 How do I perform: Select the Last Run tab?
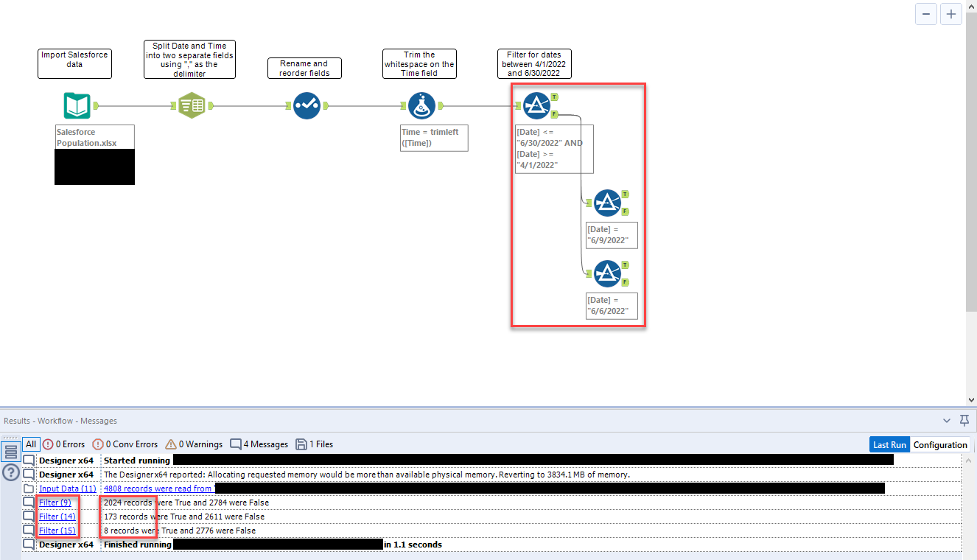click(889, 444)
